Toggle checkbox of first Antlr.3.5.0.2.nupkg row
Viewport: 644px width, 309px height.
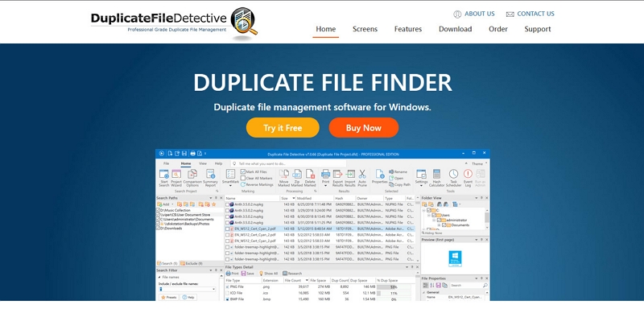pyautogui.click(x=227, y=204)
